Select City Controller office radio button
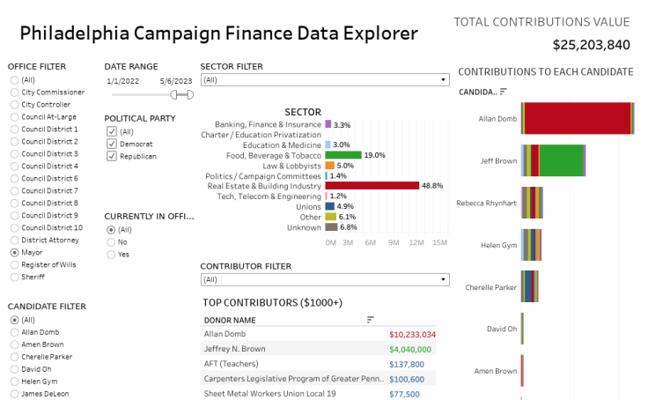648x400 pixels. pos(14,104)
